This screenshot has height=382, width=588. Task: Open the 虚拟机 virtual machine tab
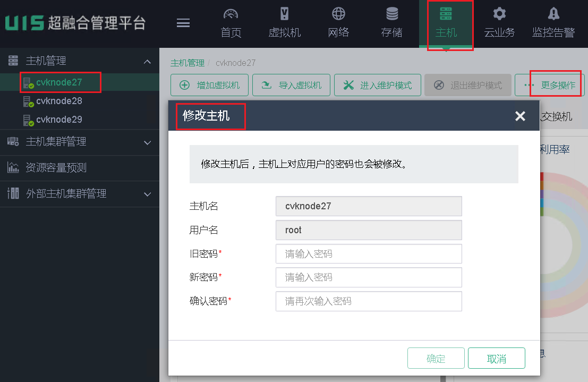(x=285, y=23)
